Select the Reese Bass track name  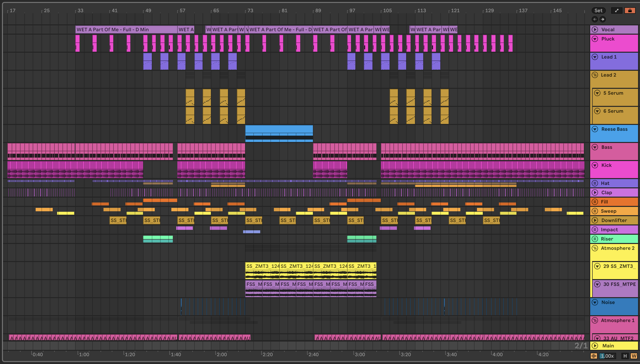(x=614, y=129)
